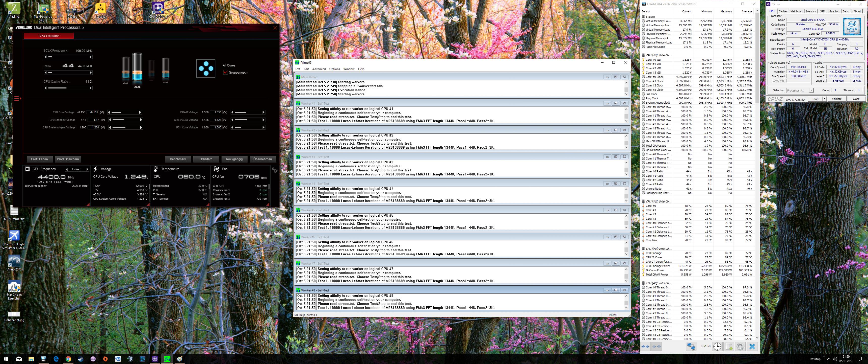Open monitor settings gear in ASUS panel

coord(275,170)
